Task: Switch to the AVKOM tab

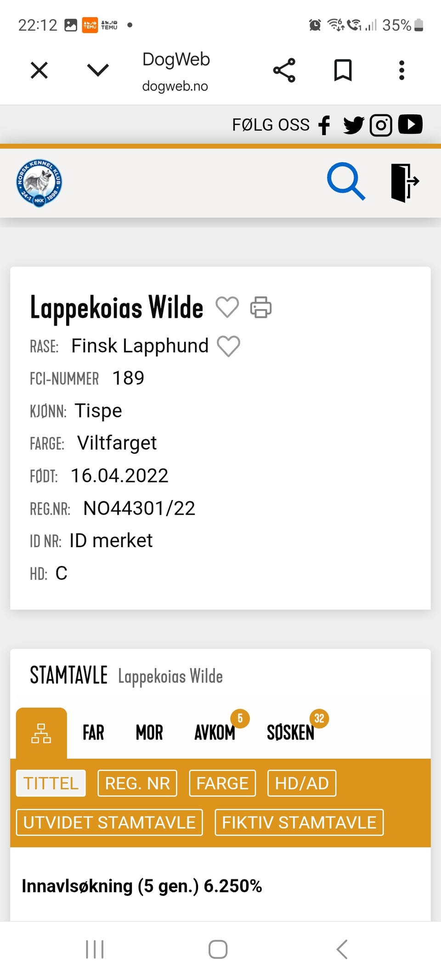Action: pyautogui.click(x=215, y=732)
